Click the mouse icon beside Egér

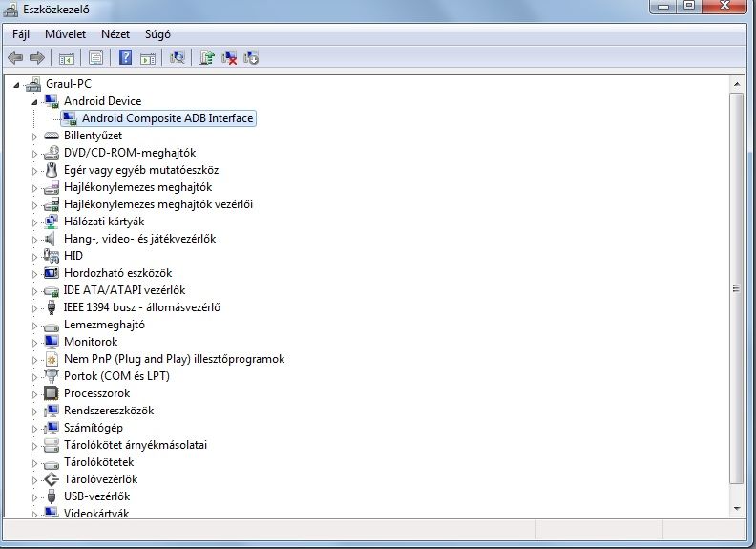tap(52, 170)
